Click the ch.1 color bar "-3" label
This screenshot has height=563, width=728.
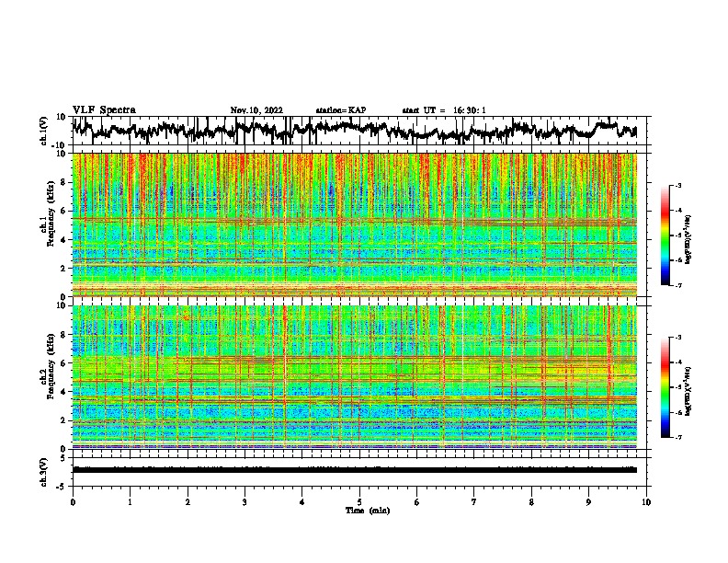678,185
